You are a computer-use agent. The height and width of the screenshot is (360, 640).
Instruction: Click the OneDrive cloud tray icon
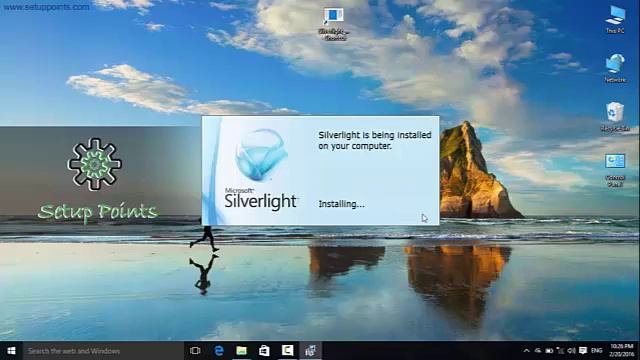point(538,351)
